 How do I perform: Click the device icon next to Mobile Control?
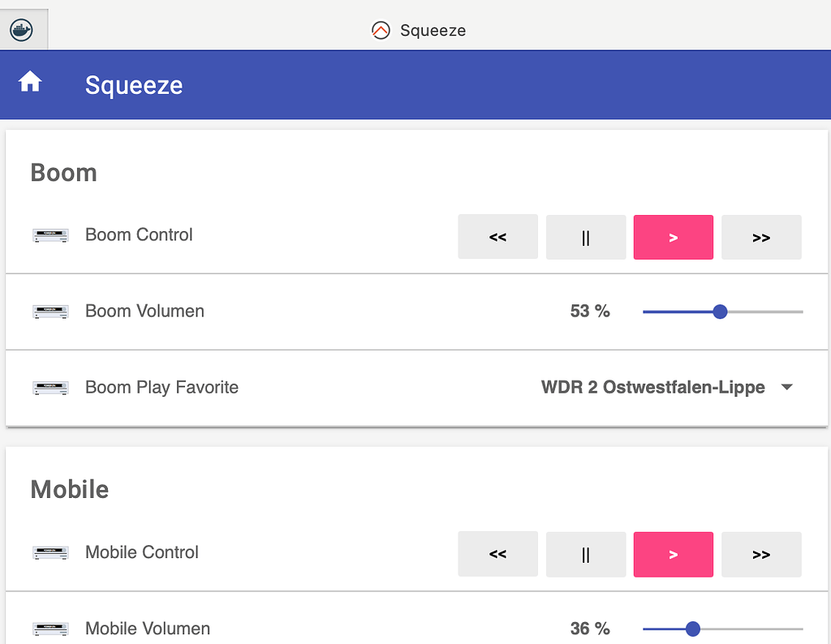coord(50,552)
